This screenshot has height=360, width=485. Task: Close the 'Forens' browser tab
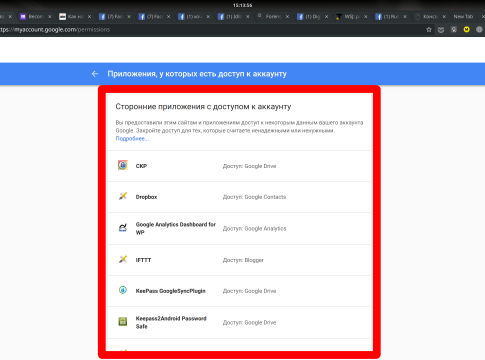coord(287,16)
